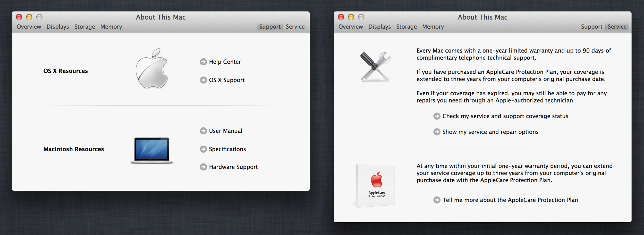Close the right About This Mac window
The width and height of the screenshot is (644, 235).
pos(341,17)
